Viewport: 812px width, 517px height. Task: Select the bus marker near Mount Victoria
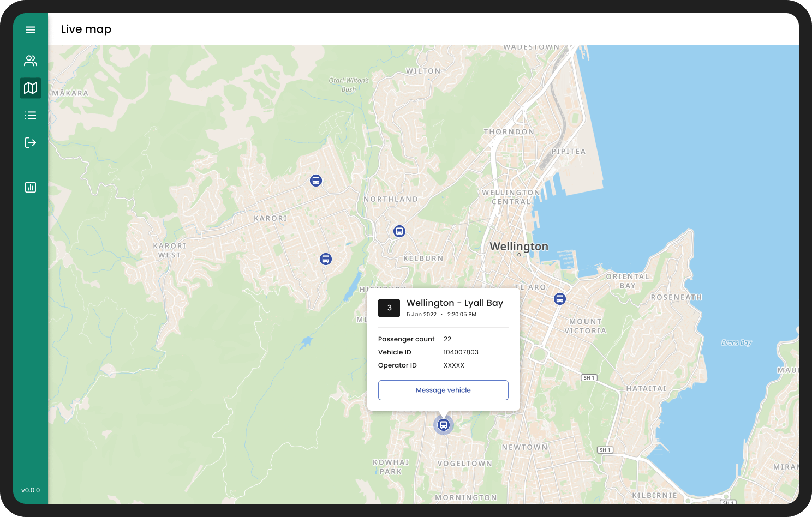559,299
